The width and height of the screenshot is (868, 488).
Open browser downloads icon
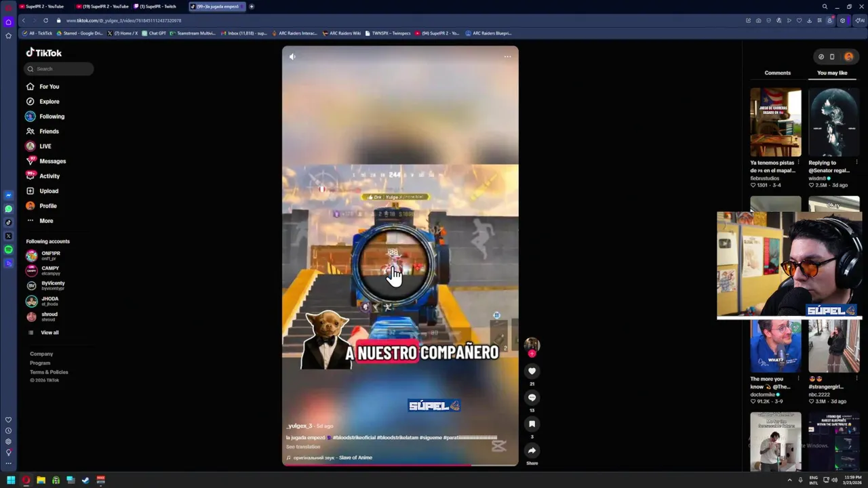point(809,20)
